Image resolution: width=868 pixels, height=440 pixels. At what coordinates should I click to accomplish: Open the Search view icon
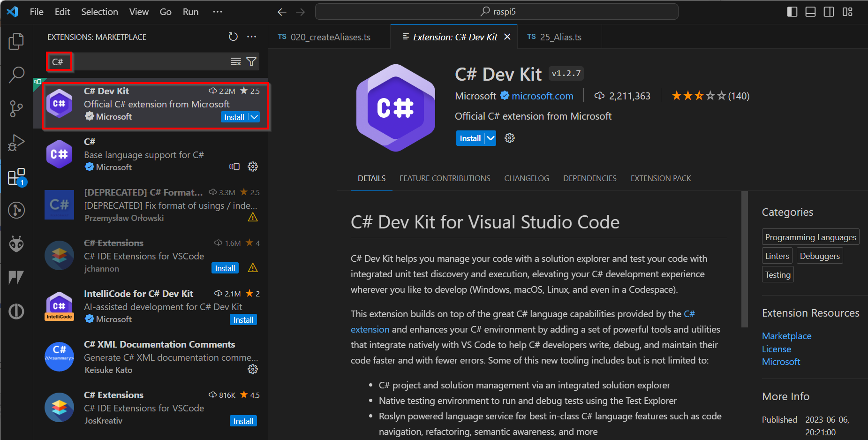pyautogui.click(x=16, y=74)
